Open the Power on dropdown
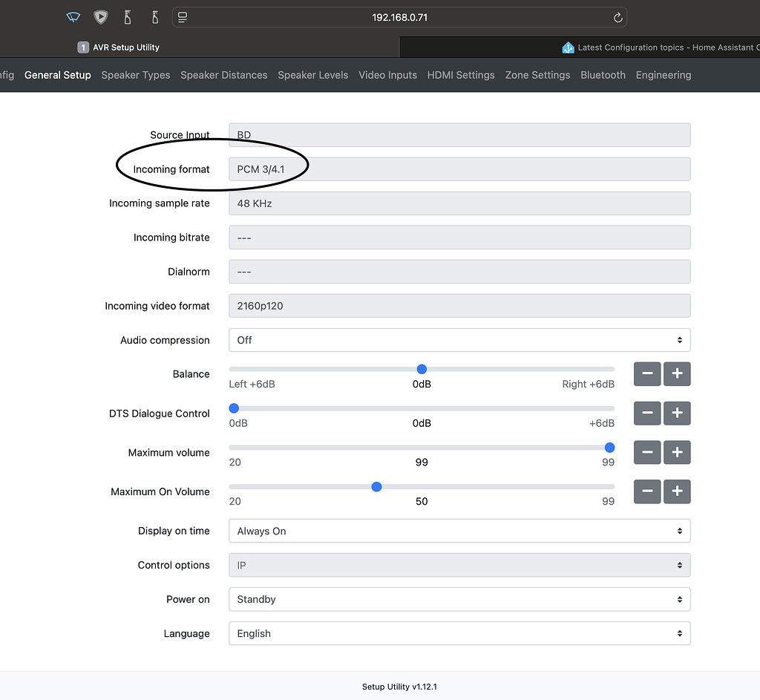Viewport: 760px width, 700px height. point(459,599)
